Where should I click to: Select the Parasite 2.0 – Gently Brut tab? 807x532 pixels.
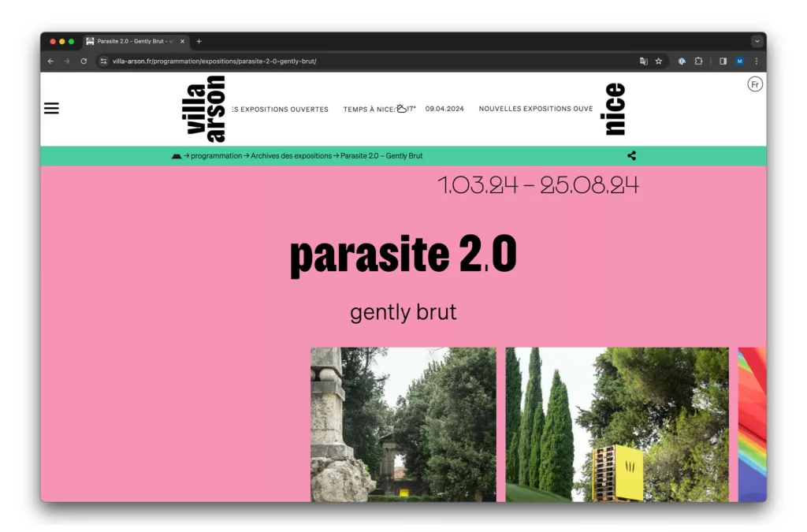(134, 41)
